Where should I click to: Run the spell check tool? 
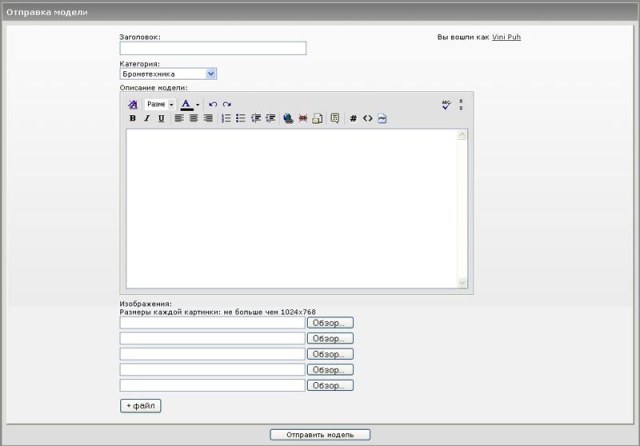446,104
